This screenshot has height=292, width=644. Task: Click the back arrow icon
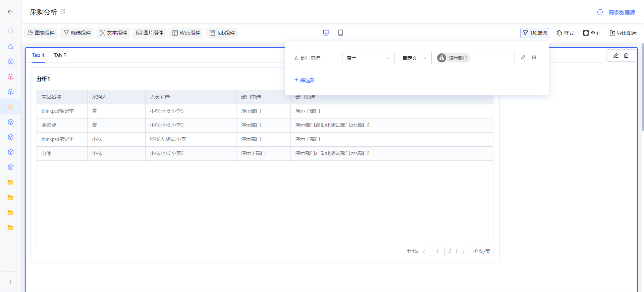click(10, 12)
